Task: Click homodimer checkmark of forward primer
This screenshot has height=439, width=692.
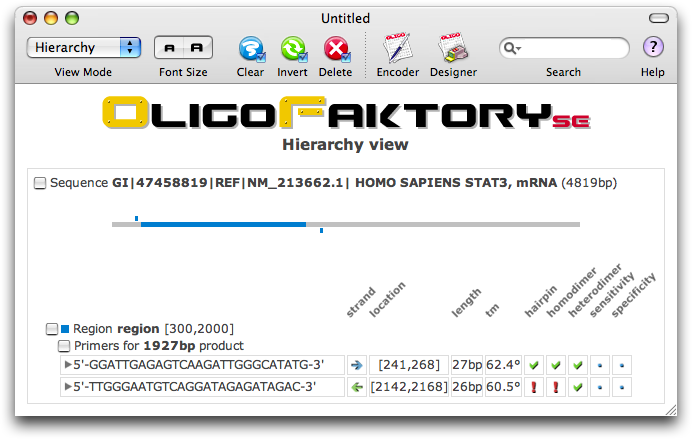Action: [x=556, y=365]
